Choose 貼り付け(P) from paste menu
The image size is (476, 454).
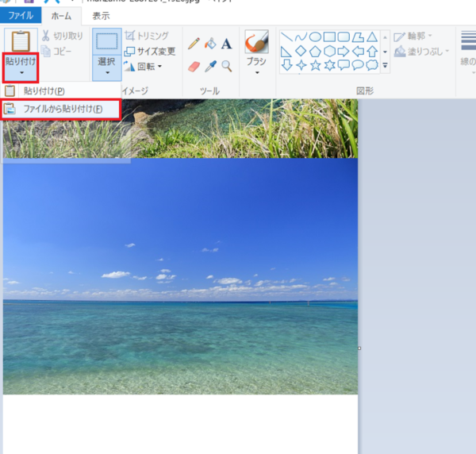(x=61, y=90)
